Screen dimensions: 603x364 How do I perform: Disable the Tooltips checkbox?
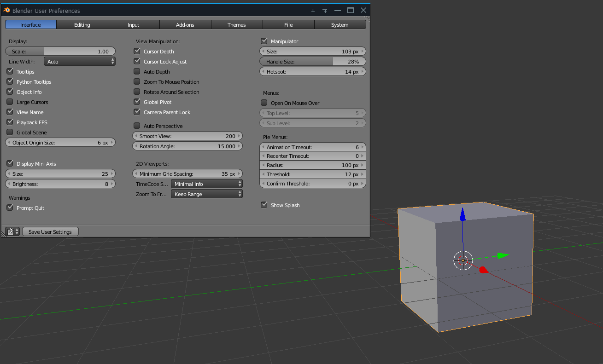pos(10,71)
